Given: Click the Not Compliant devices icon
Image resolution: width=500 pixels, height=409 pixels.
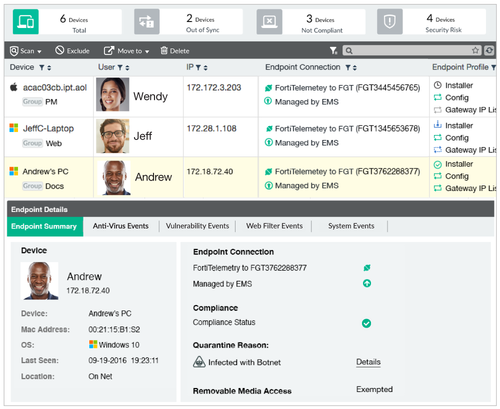Looking at the screenshot, I should click(x=269, y=22).
